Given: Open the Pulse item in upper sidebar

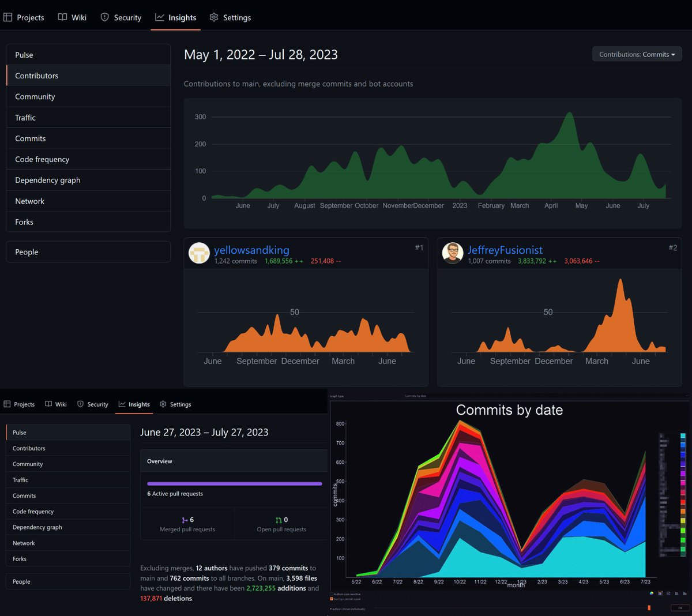Looking at the screenshot, I should coord(88,55).
